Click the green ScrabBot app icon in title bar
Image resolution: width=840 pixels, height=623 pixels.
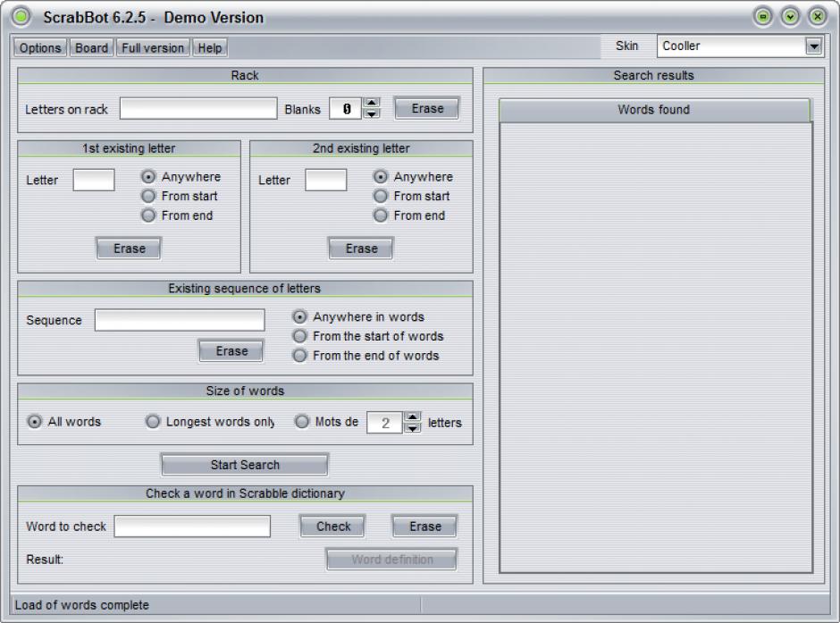point(21,16)
